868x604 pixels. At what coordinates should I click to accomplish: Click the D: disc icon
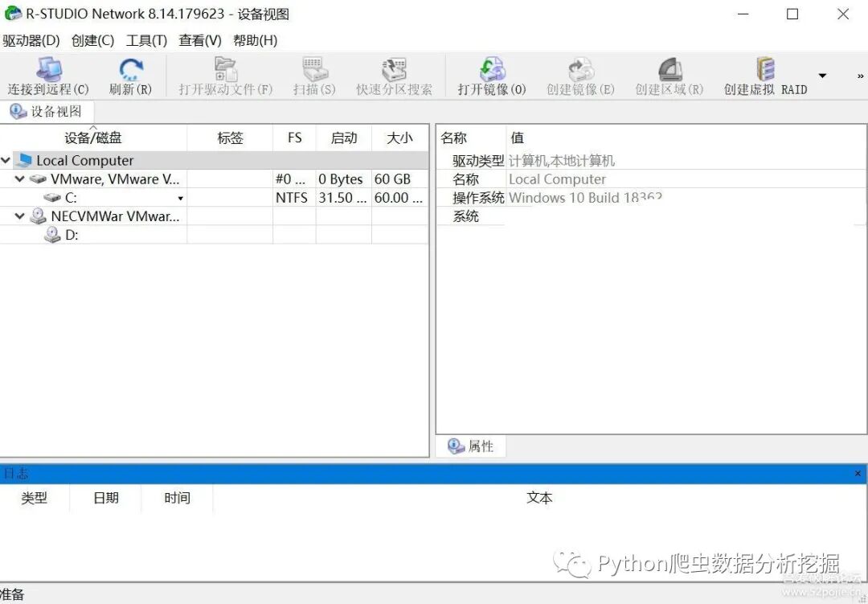tap(52, 235)
